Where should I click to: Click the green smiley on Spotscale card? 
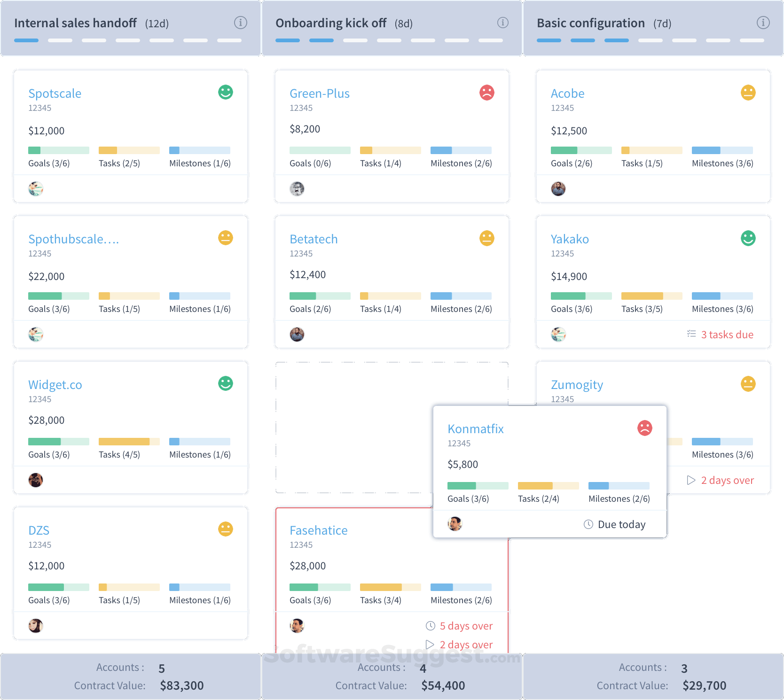coord(226,92)
